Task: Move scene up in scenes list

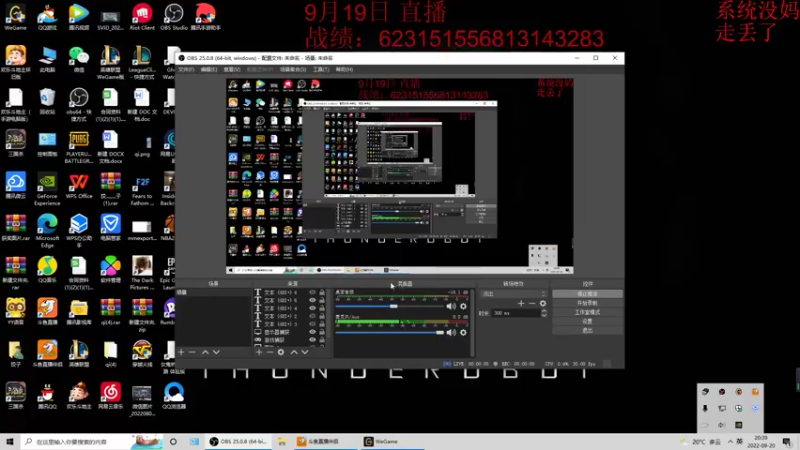Action: point(205,352)
